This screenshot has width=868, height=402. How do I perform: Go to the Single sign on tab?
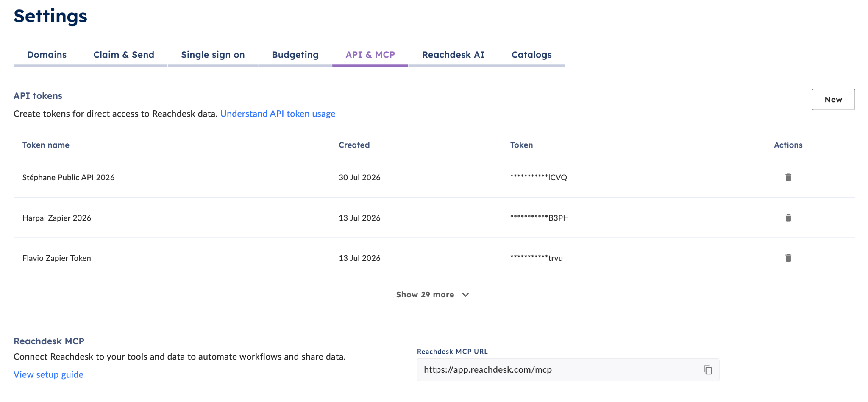tap(213, 55)
